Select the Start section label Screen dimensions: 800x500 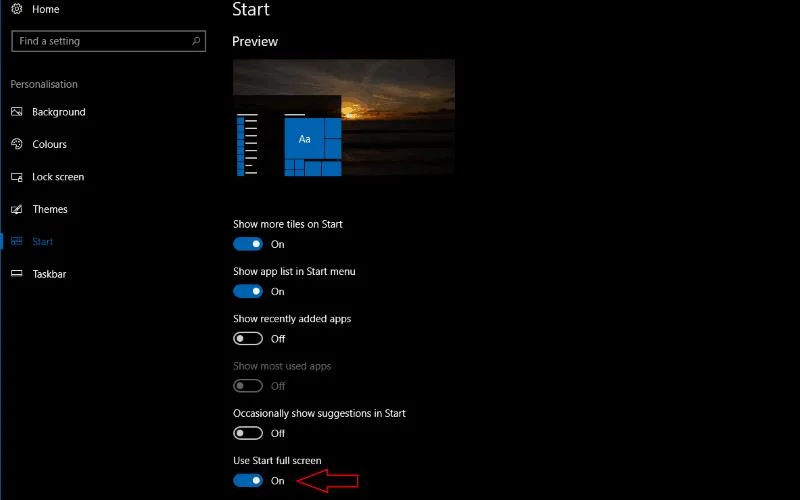point(42,241)
